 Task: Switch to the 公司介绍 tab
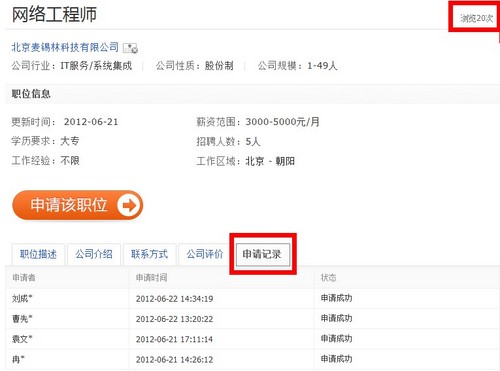pyautogui.click(x=94, y=254)
